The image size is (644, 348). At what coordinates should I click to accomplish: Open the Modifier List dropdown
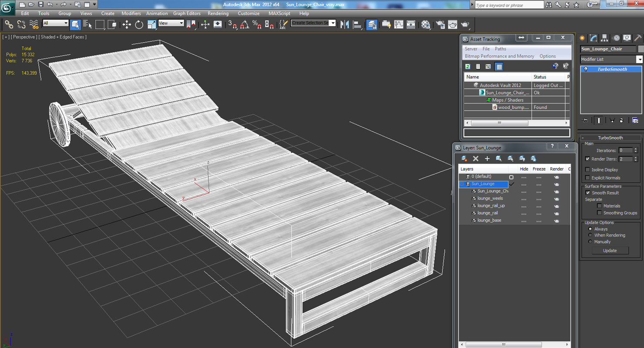[x=639, y=59]
